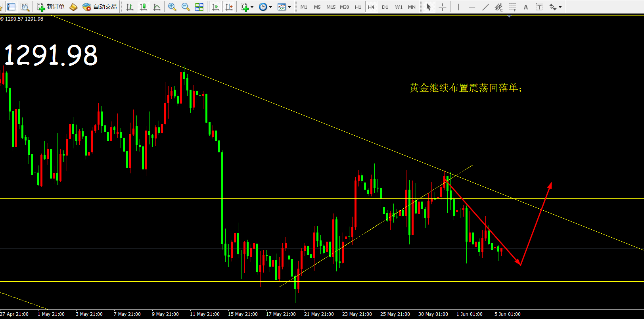The width and height of the screenshot is (644, 319).
Task: Select the H1 timeframe
Action: 358,7
